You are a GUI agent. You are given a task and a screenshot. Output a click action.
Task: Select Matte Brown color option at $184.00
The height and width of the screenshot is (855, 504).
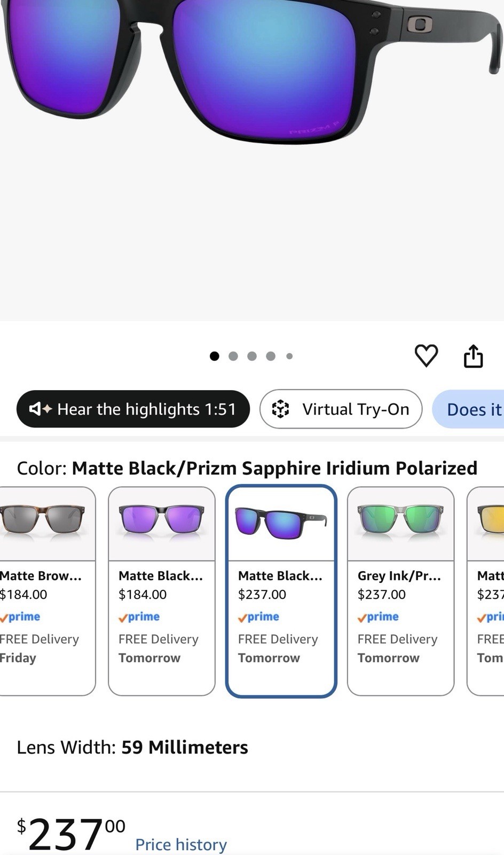(47, 591)
